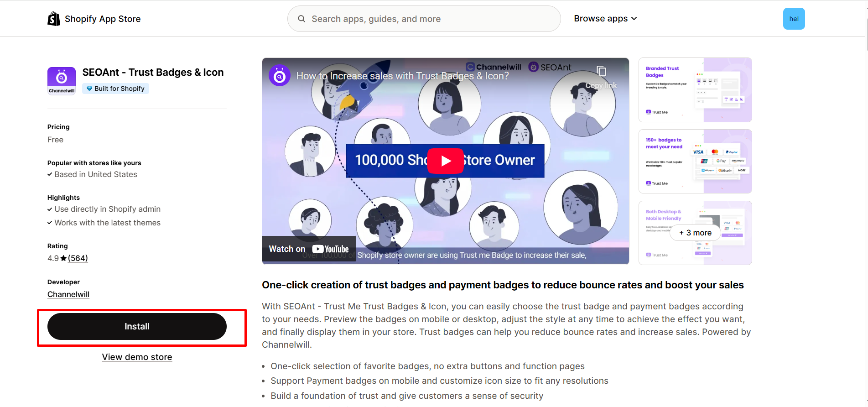Click the video Copy link icon

(x=601, y=72)
